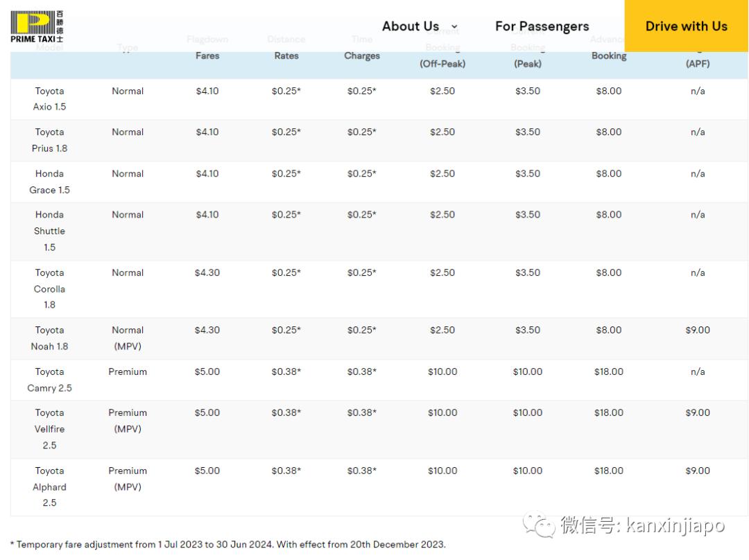This screenshot has height=560, width=749.
Task: Select the Toyota Prius 1.8 model cell
Action: (49, 140)
